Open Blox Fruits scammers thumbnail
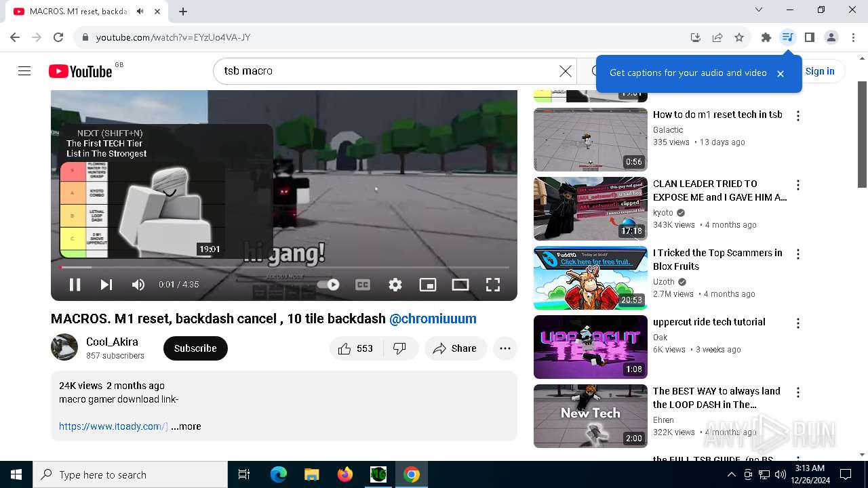 pyautogui.click(x=591, y=278)
